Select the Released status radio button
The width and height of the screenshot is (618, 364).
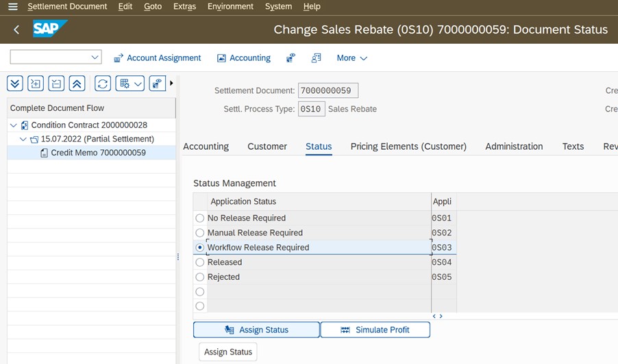point(200,262)
